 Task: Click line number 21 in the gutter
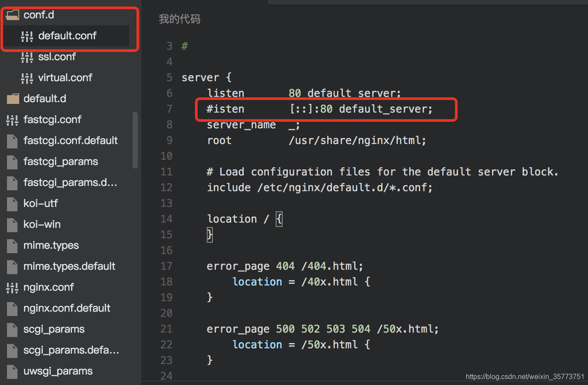[167, 329]
